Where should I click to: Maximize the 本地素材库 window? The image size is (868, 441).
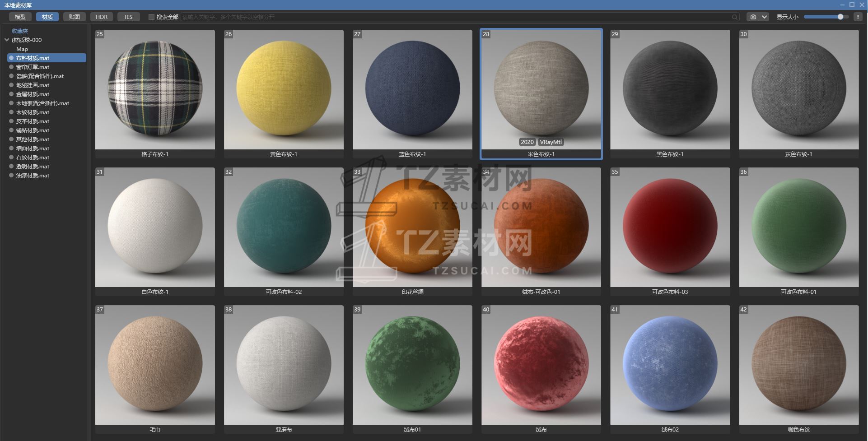click(852, 5)
